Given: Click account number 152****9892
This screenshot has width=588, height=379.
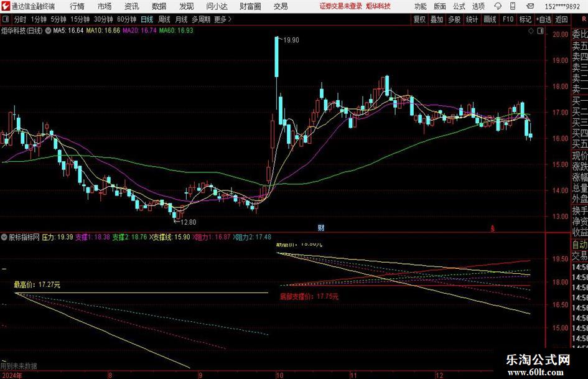Looking at the screenshot, I should pyautogui.click(x=562, y=6).
